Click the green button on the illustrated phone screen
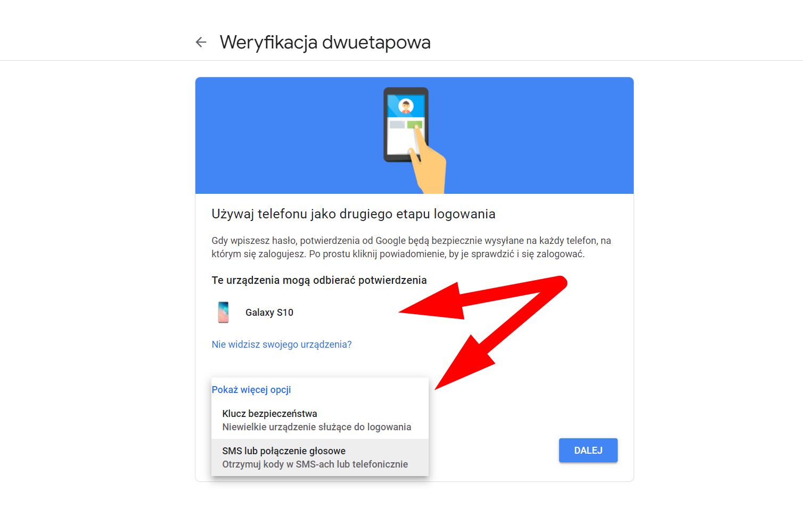This screenshot has height=532, width=803. 414,125
